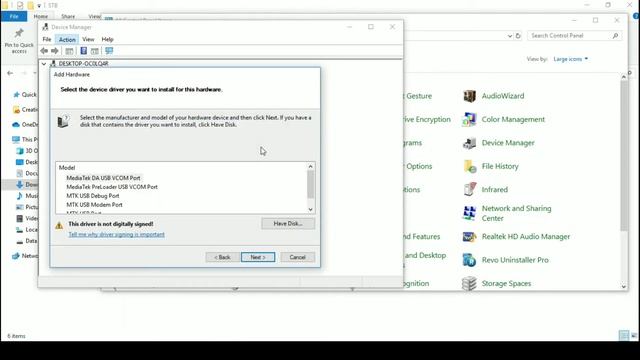The image size is (640, 360).
Task: Click Forward arrow in Device Manager toolbar
Action: tap(55, 51)
